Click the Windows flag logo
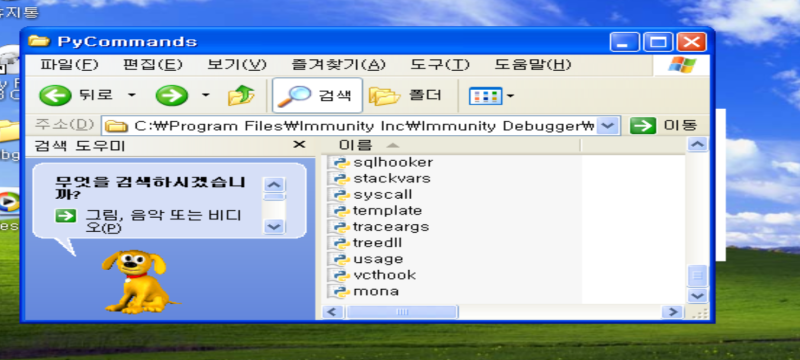 coord(682,65)
